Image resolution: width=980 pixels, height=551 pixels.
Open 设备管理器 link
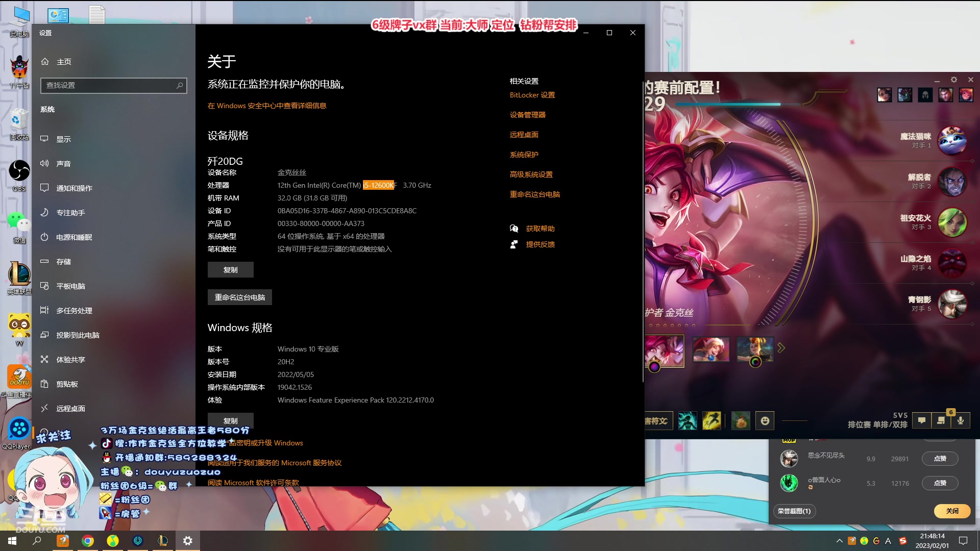[528, 115]
